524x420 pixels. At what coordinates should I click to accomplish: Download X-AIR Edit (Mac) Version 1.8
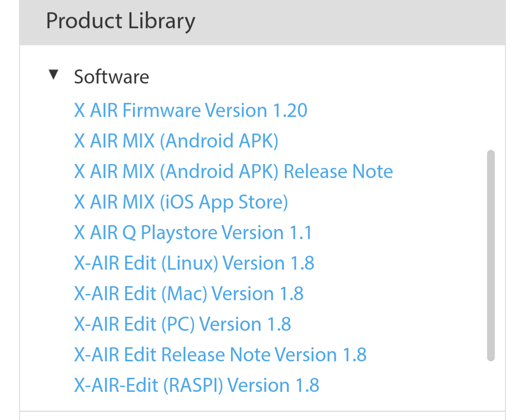(189, 294)
